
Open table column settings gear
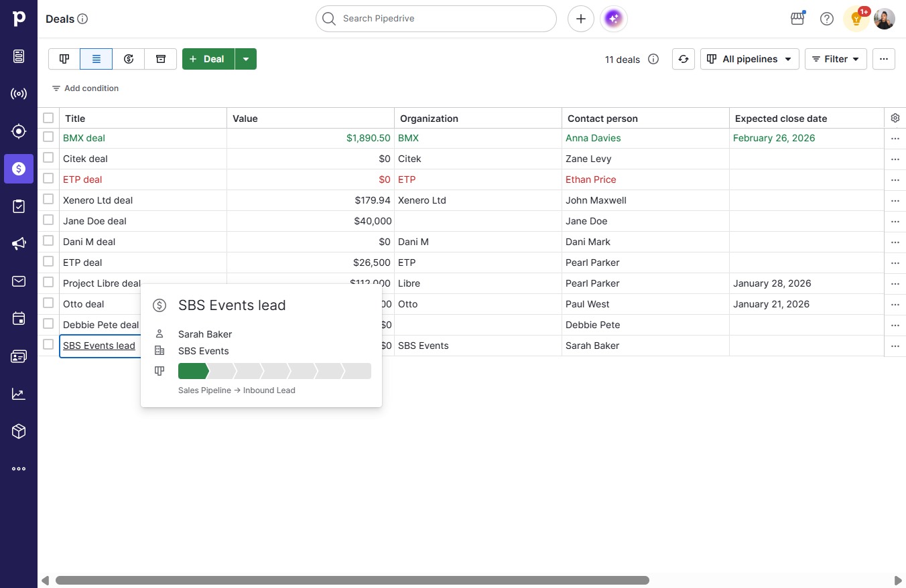(x=895, y=118)
